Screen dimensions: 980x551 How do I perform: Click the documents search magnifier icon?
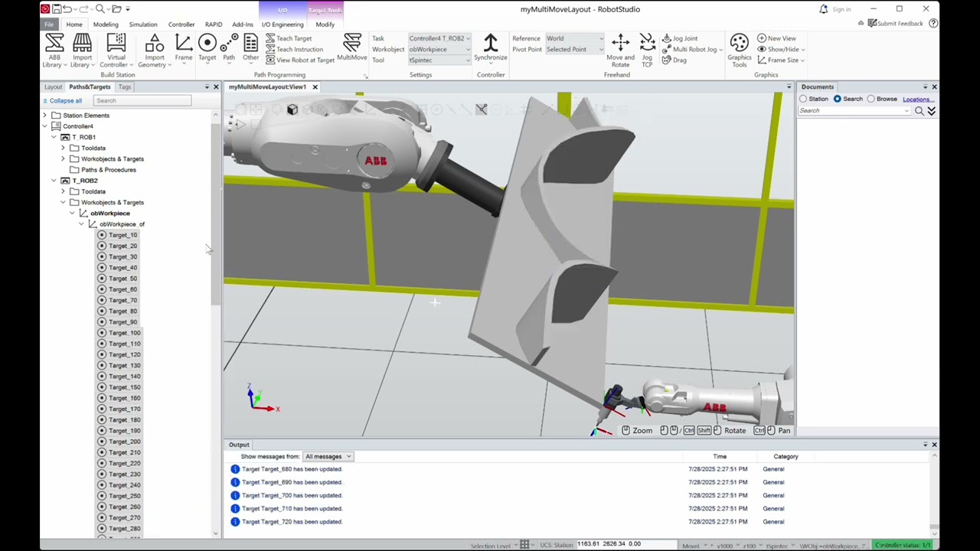click(920, 111)
